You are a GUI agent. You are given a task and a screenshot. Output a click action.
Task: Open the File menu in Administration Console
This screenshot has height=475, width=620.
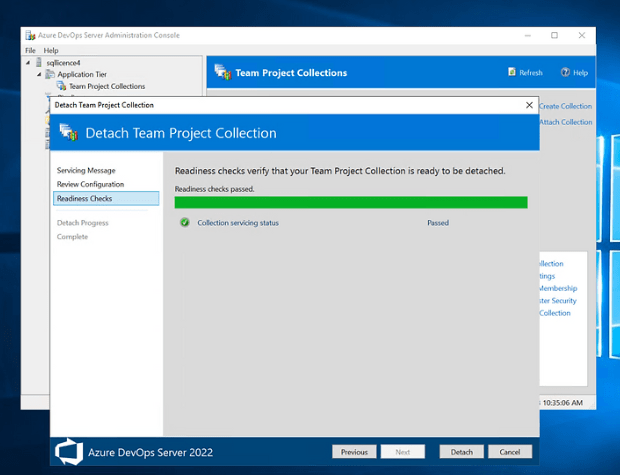tap(30, 50)
